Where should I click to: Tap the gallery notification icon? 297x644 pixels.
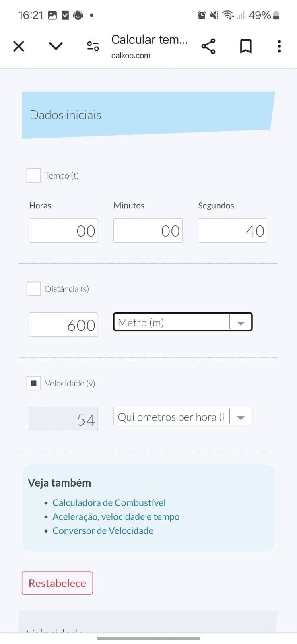52,15
